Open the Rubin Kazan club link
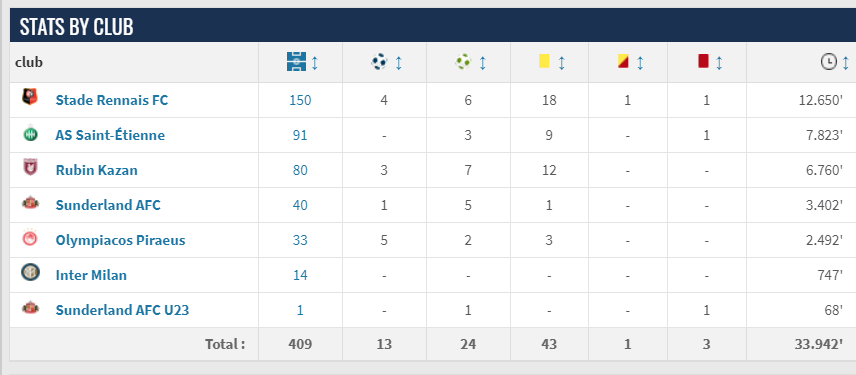Image resolution: width=856 pixels, height=375 pixels. 97,170
